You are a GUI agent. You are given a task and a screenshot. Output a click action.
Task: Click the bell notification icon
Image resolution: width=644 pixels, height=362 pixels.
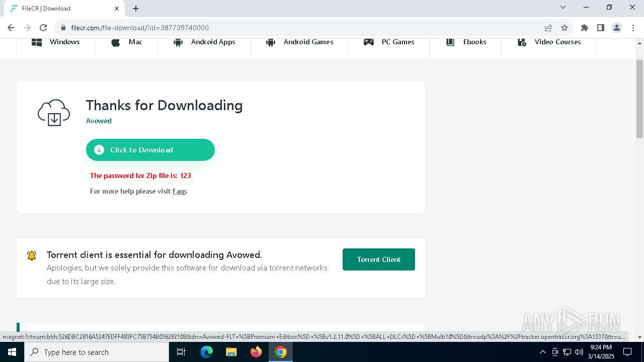[32, 255]
